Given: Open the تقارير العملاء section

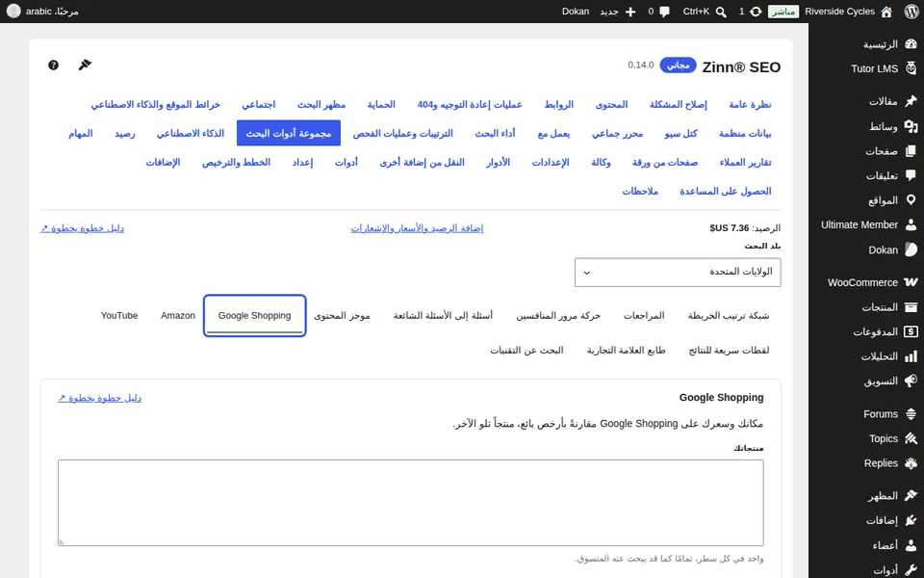Looking at the screenshot, I should tap(745, 162).
